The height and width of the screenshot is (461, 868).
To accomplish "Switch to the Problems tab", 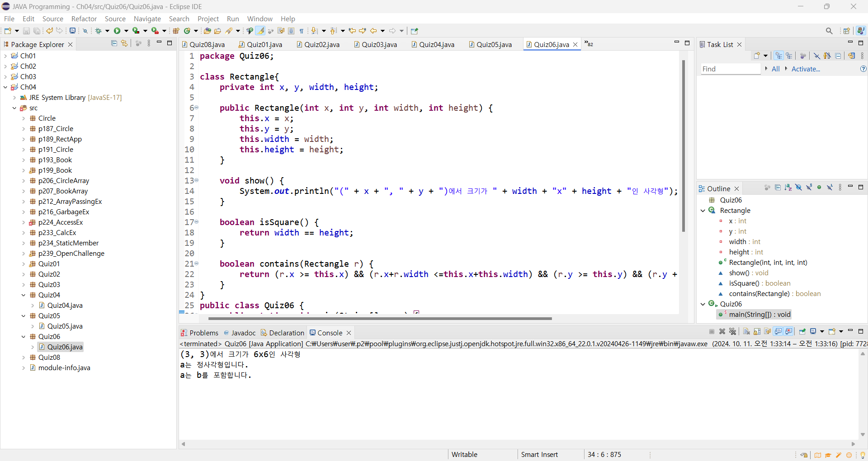I will coord(199,333).
